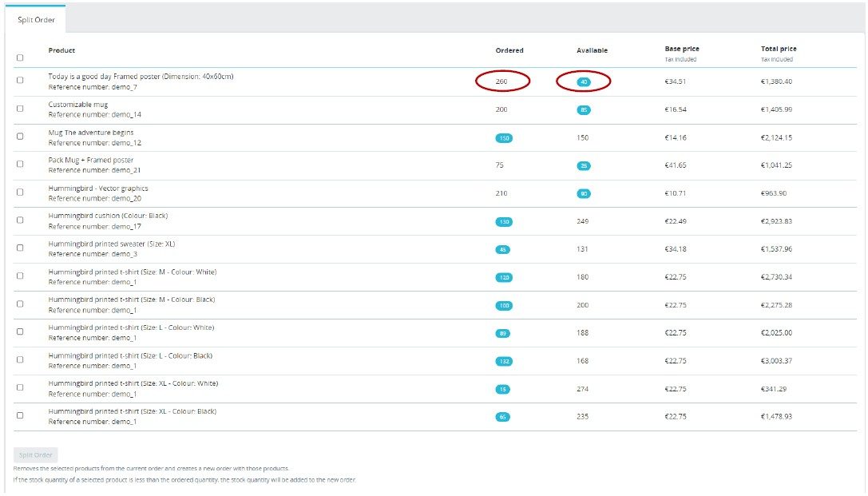Tick Hummingbird - Vector graphics checkbox
Screen dimensions: 868x496
pyautogui.click(x=20, y=192)
